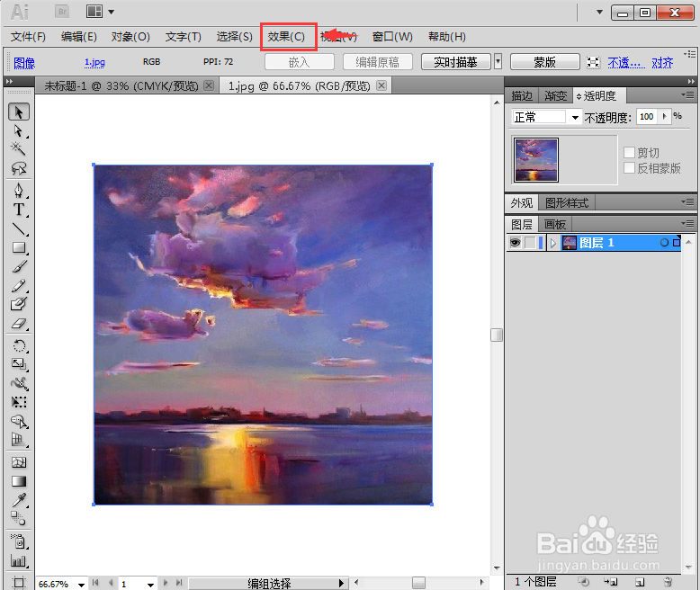This screenshot has width=700, height=590.
Task: Open the zoom level 66.67% dropdown
Action: pos(81,585)
